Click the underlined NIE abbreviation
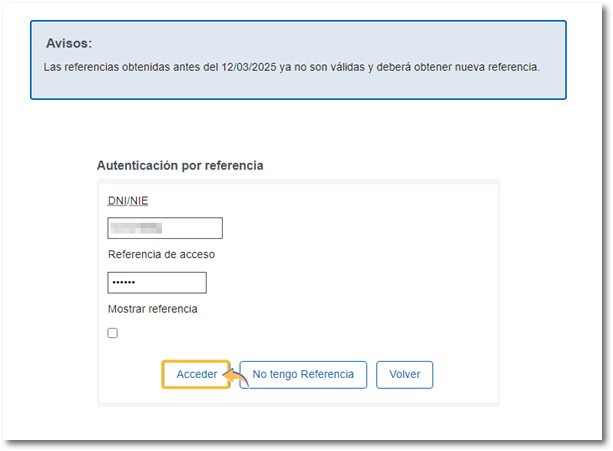 [x=138, y=201]
